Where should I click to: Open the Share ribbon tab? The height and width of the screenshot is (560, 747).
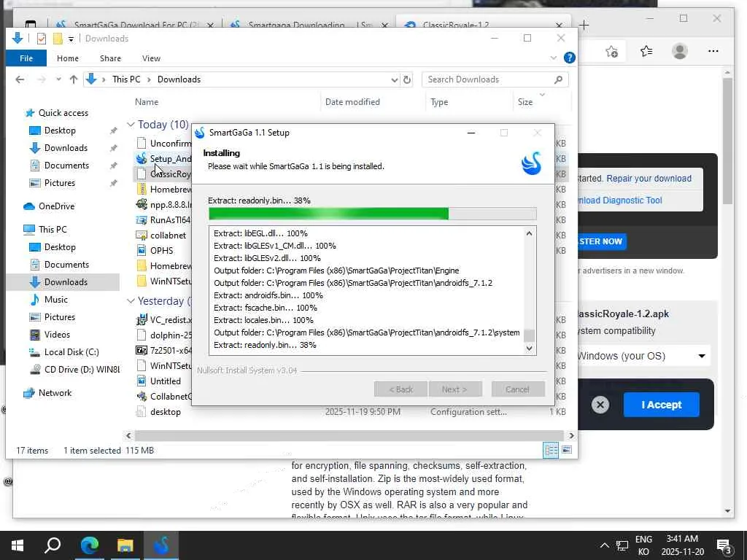(x=110, y=58)
